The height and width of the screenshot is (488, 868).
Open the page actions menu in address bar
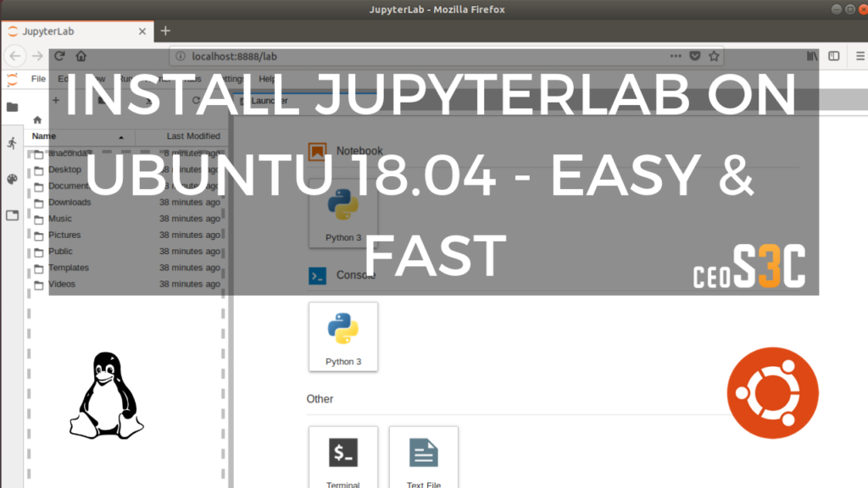[675, 56]
